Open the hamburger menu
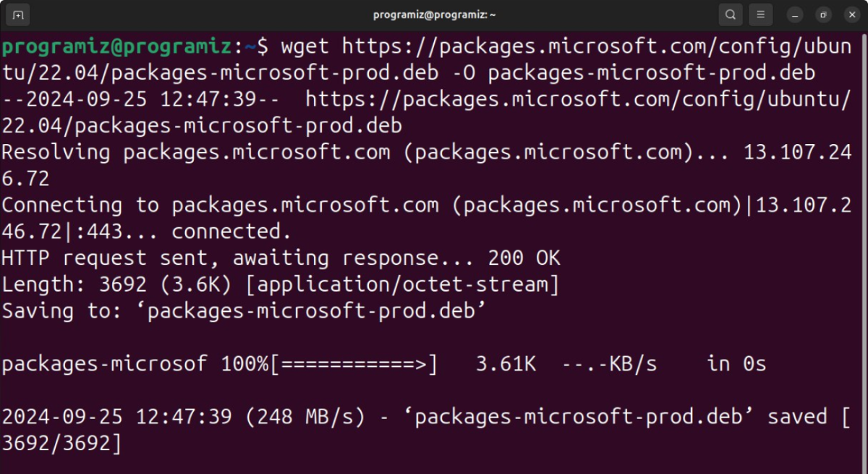The image size is (868, 474). (x=760, y=14)
